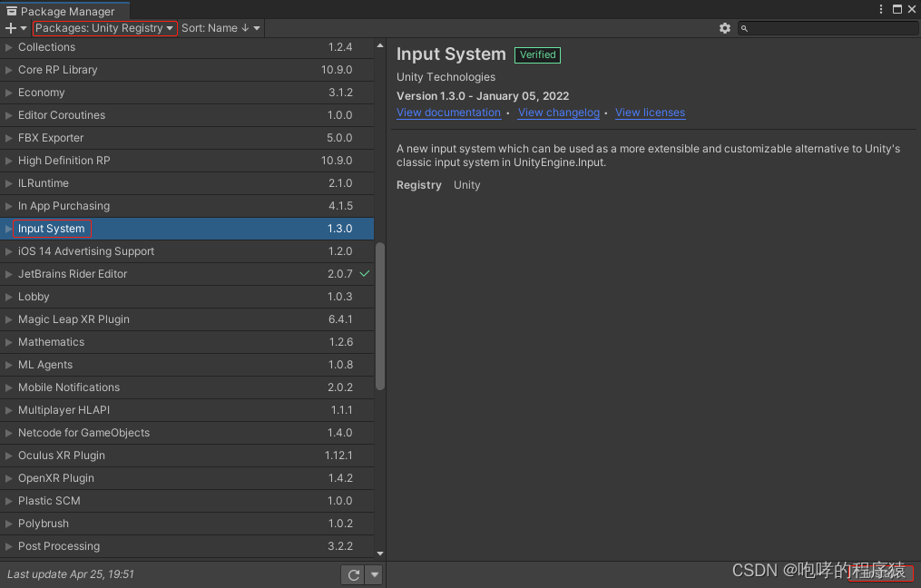The height and width of the screenshot is (588, 921).
Task: Open the View licenses link
Action: 650,113
